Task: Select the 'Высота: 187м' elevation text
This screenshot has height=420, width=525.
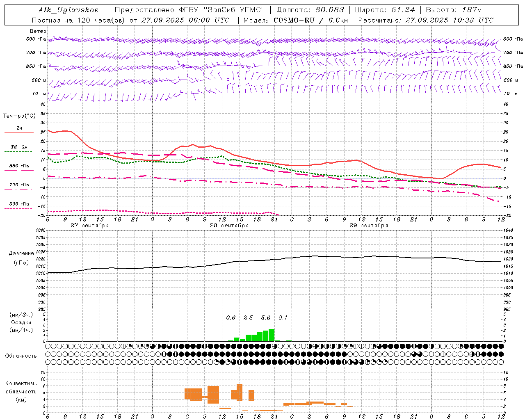Action: coord(454,10)
